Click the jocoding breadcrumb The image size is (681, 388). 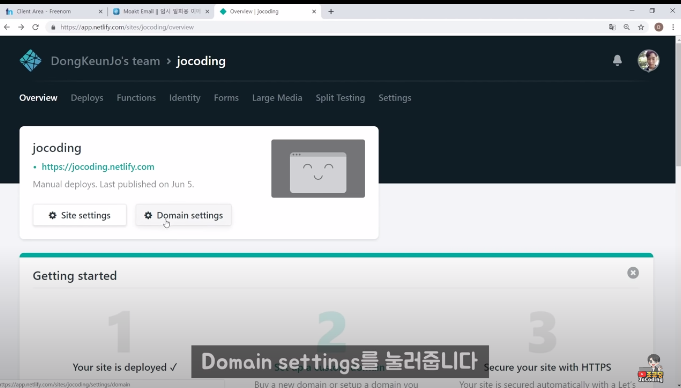(201, 61)
